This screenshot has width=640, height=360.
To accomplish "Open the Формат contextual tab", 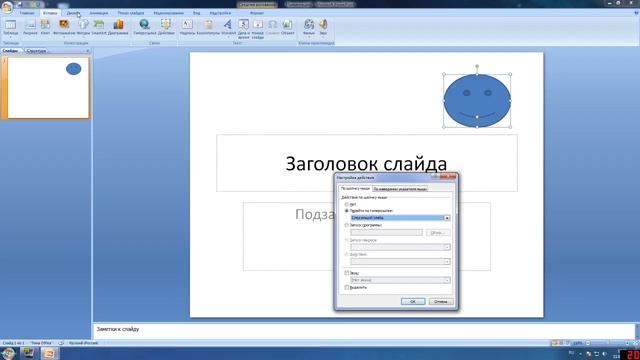I will (256, 13).
